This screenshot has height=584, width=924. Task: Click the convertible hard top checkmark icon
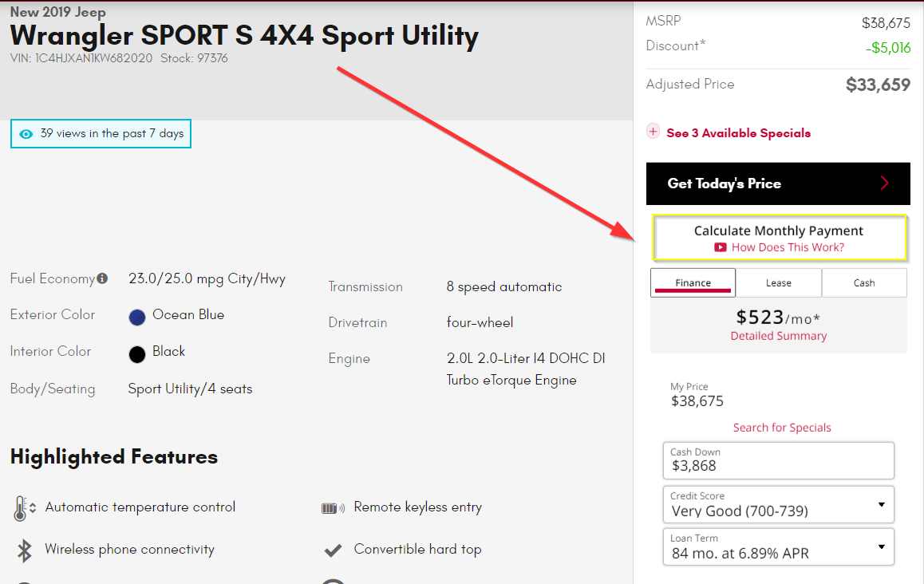(x=333, y=550)
